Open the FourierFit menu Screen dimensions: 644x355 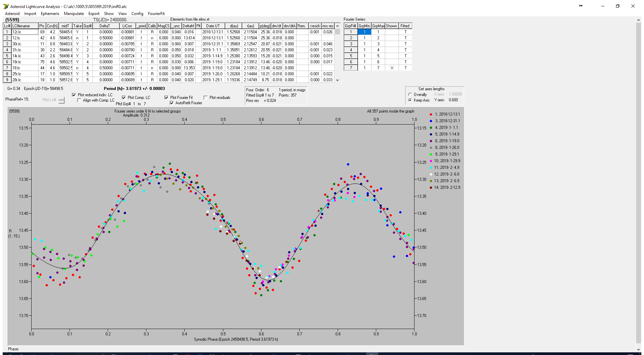156,14
